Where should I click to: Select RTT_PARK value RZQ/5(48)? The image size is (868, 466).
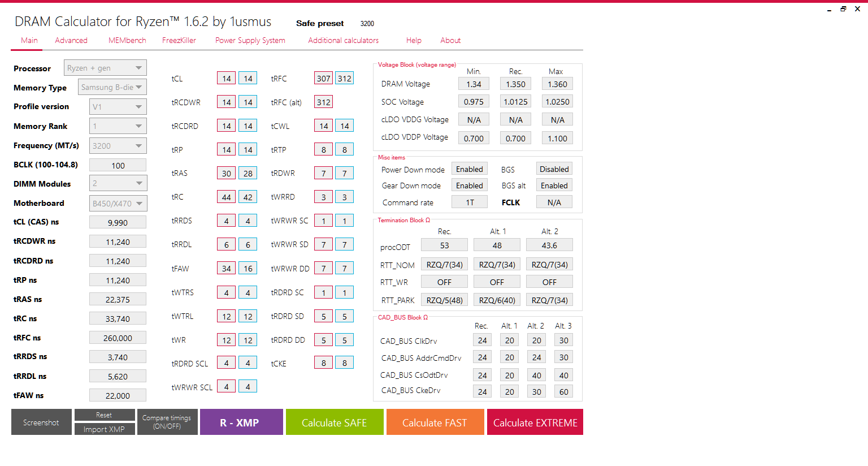[445, 300]
